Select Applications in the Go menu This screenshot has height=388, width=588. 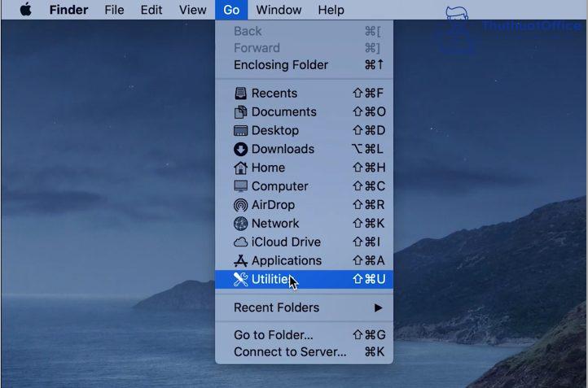point(304,260)
